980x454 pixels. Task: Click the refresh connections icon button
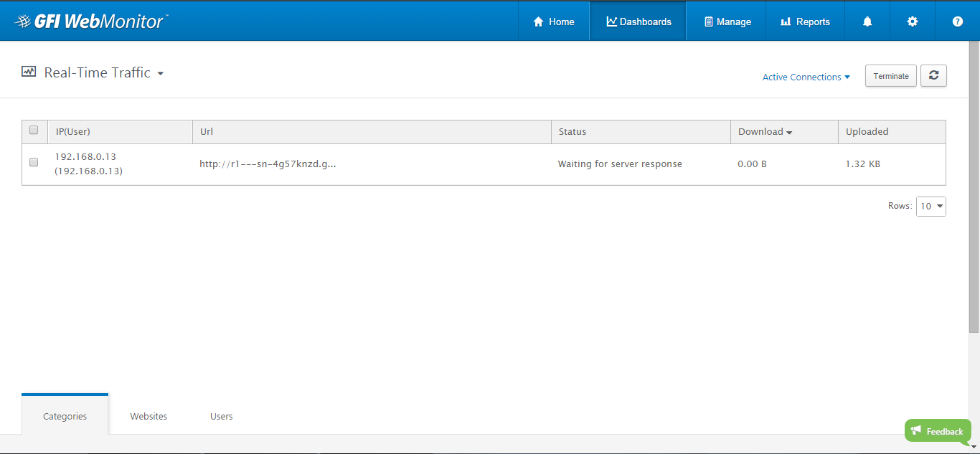(933, 76)
